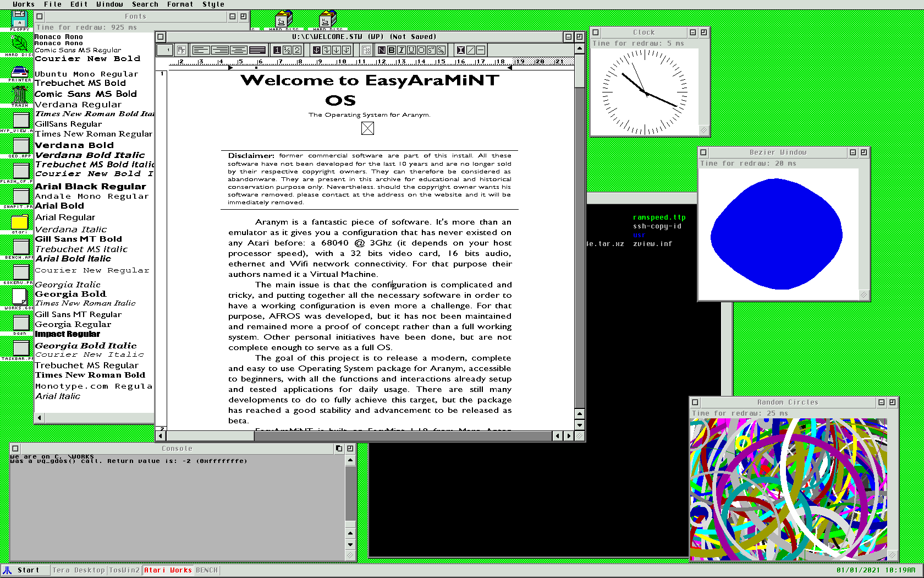Open the Printer desktop icon
The width and height of the screenshot is (924, 578).
(x=20, y=72)
